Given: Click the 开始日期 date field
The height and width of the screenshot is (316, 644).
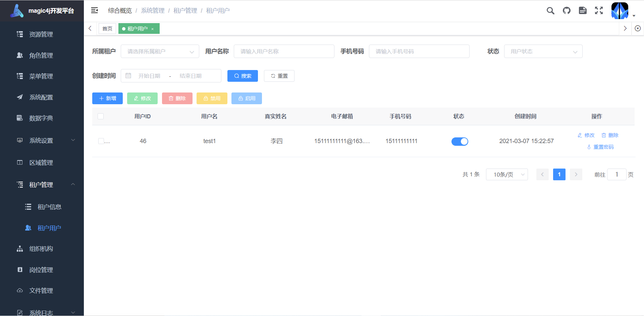Looking at the screenshot, I should (x=149, y=76).
